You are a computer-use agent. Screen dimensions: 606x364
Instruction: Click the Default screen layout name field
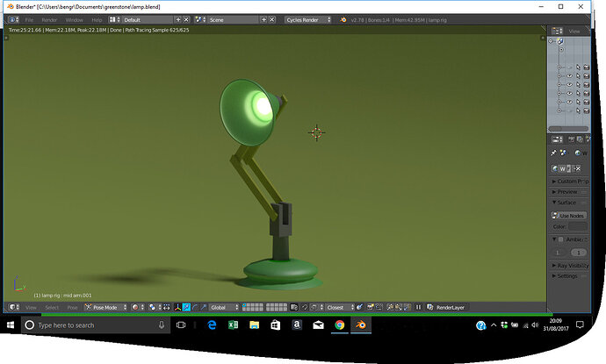point(148,19)
